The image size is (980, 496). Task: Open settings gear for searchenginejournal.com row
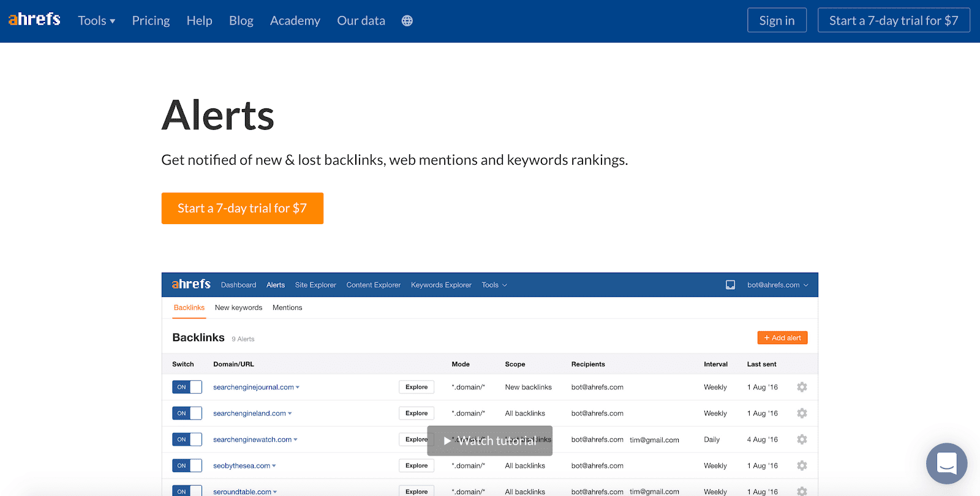coord(802,387)
